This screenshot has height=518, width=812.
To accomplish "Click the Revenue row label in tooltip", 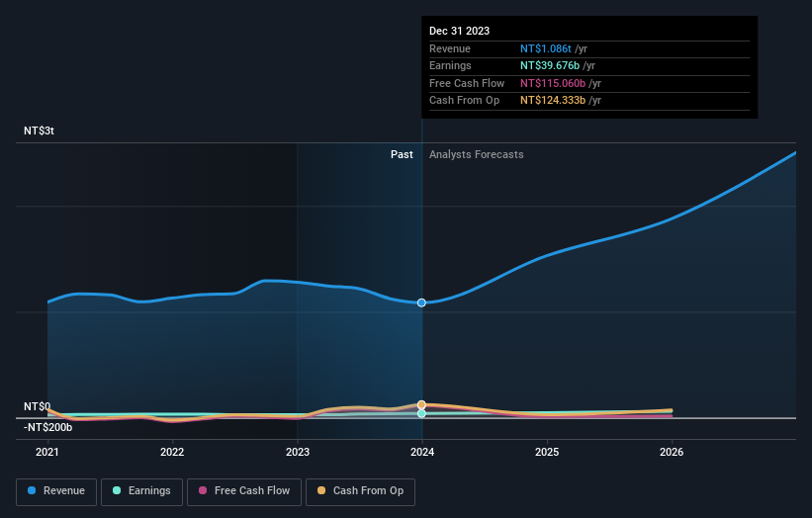I will pyautogui.click(x=450, y=48).
